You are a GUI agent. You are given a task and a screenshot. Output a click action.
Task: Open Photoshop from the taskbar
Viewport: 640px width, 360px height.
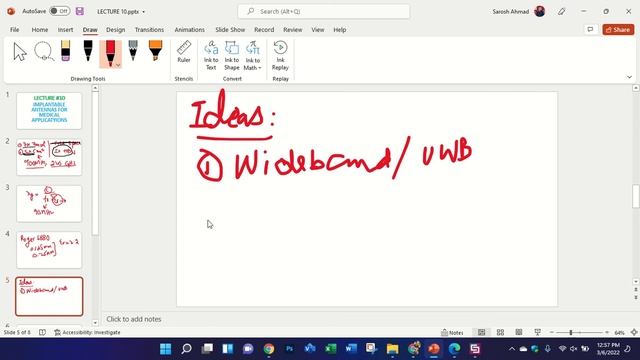tap(289, 349)
